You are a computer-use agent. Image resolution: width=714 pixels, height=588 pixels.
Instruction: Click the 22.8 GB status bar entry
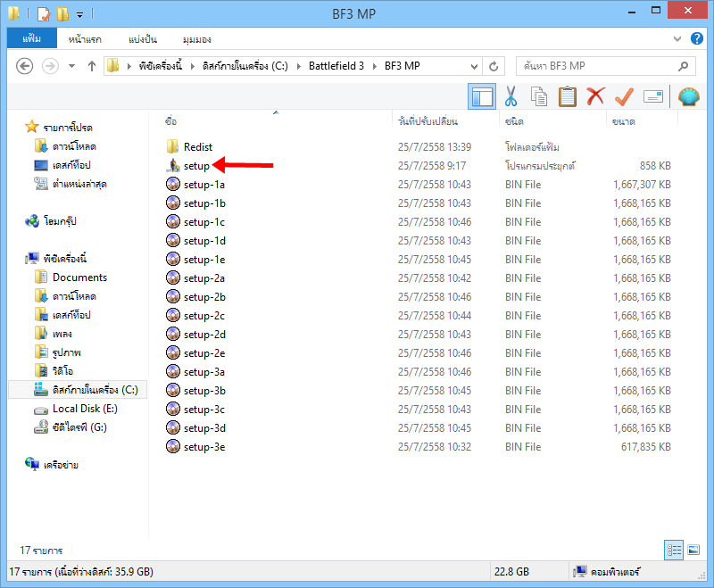tap(511, 572)
